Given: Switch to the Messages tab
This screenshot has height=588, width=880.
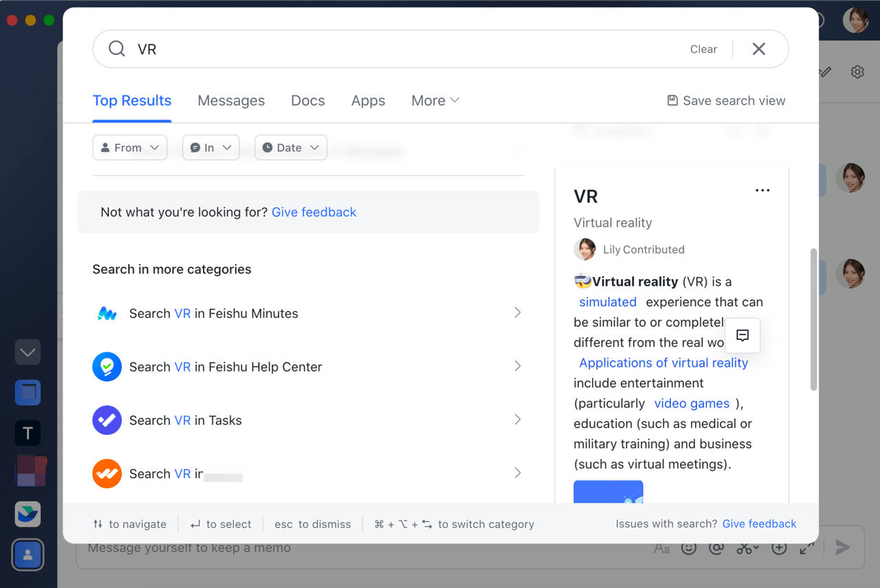Looking at the screenshot, I should tap(231, 100).
